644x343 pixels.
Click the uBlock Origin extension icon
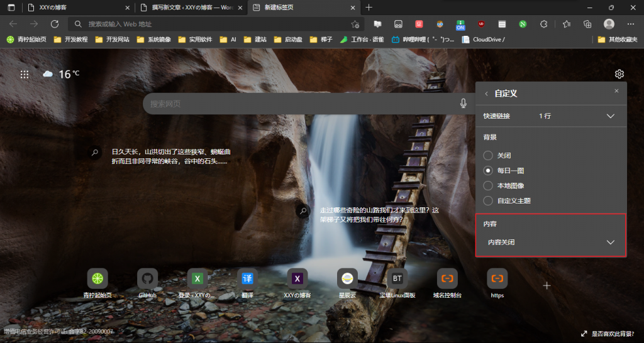point(481,24)
